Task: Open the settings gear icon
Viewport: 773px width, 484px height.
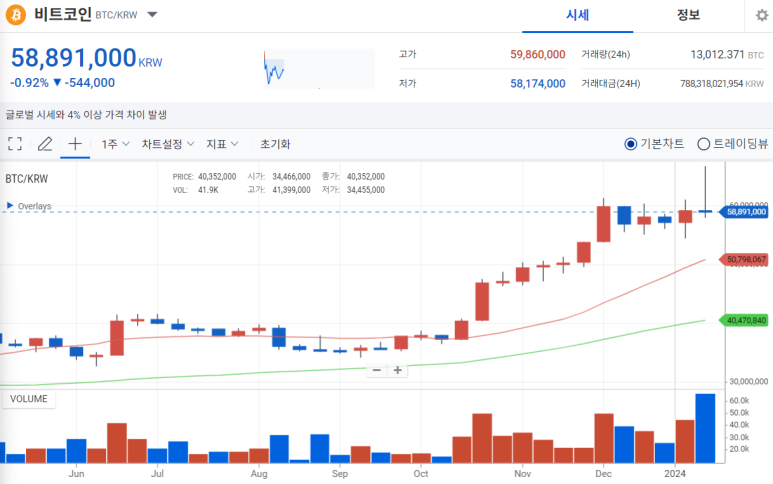Action: (762, 16)
